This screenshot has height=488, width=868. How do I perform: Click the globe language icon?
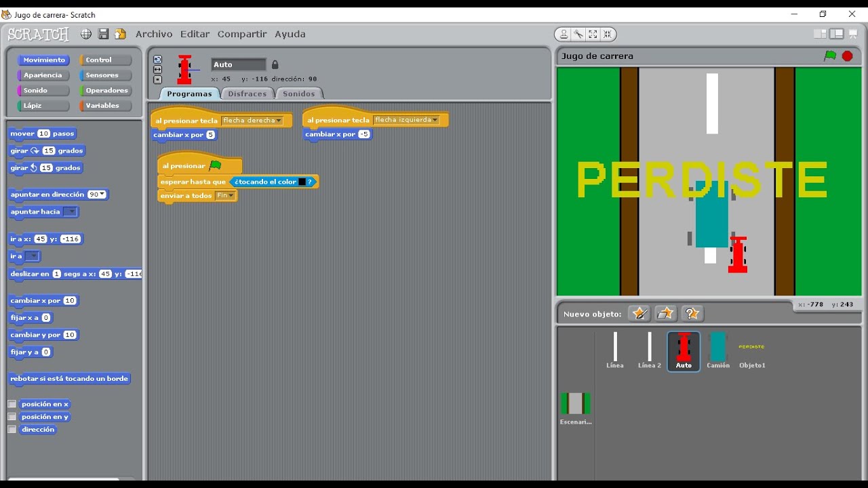[x=86, y=34]
